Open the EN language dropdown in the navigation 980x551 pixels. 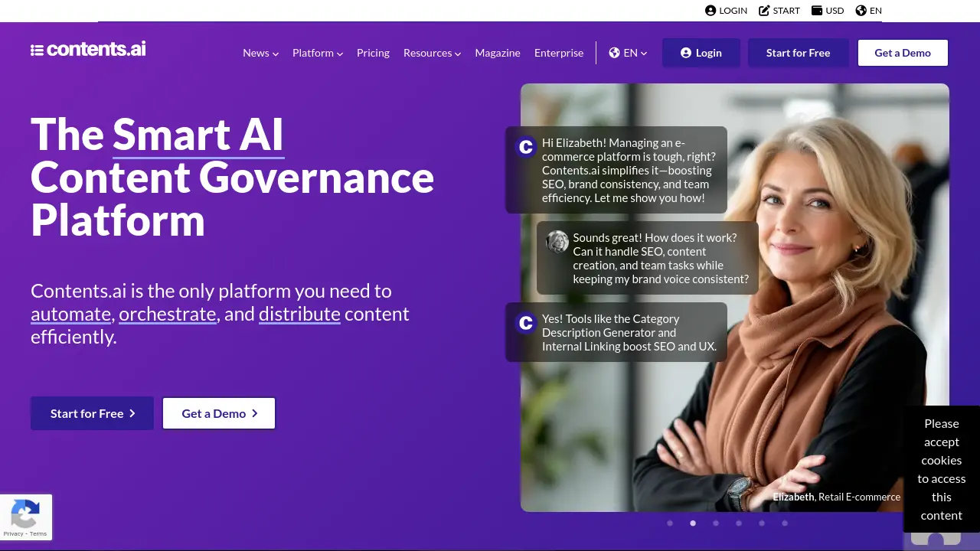click(x=629, y=53)
